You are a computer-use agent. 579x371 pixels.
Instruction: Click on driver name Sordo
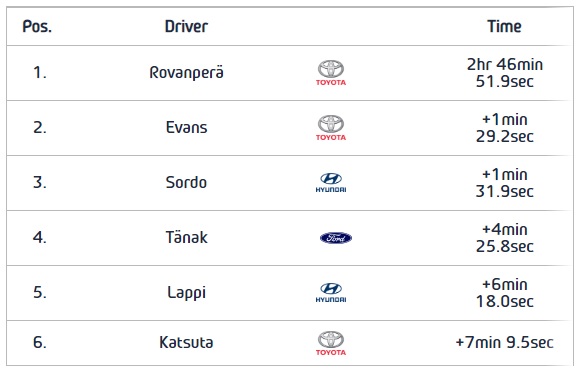(x=186, y=183)
